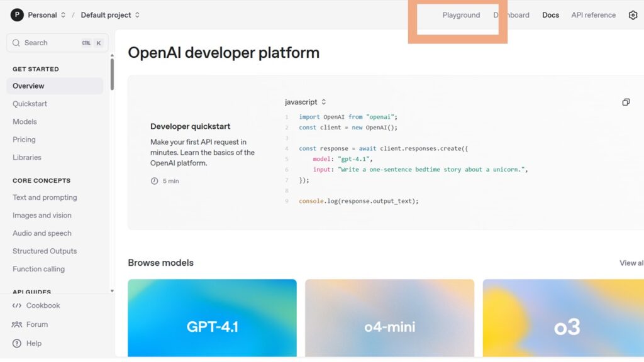Expand the Personal organization switcher
Screen dimensions: 644x362
47,15
